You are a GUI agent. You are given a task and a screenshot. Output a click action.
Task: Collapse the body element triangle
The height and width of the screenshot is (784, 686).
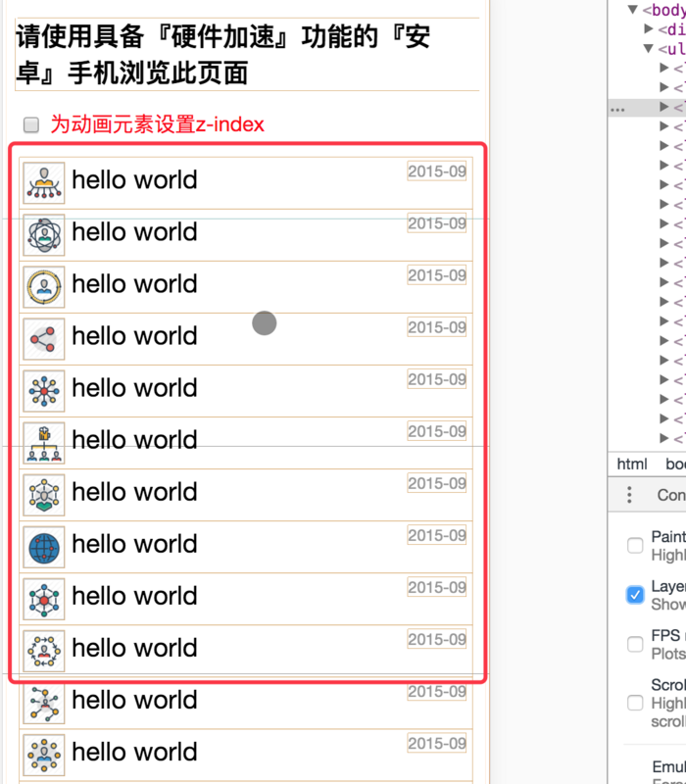click(x=633, y=10)
